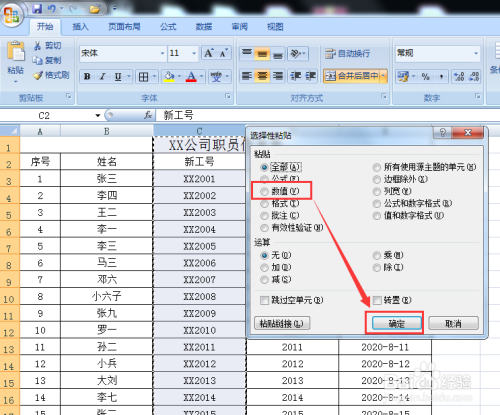Expand the Name Box dropdown arrow
This screenshot has width=500, height=415.
click(98, 116)
